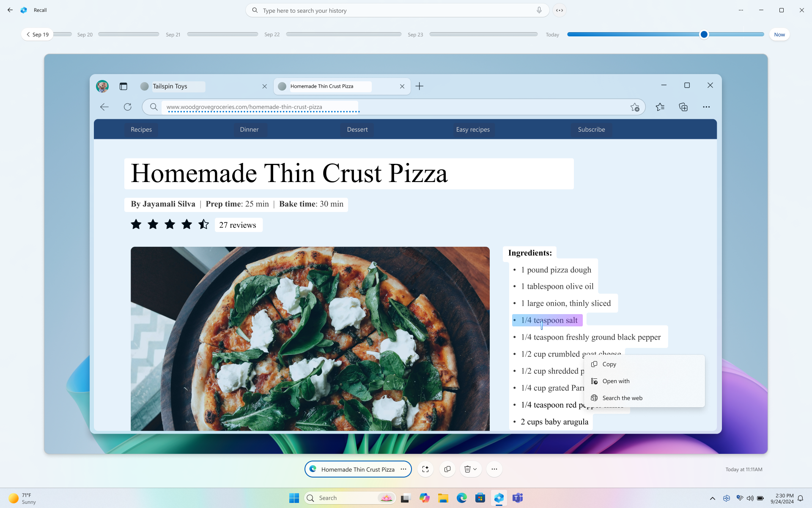This screenshot has height=508, width=812.
Task: Click the 'Recipes' navigation tab
Action: coord(141,129)
